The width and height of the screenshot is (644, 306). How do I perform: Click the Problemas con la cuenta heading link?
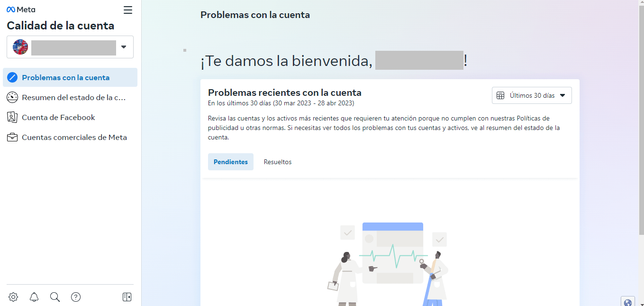point(255,15)
